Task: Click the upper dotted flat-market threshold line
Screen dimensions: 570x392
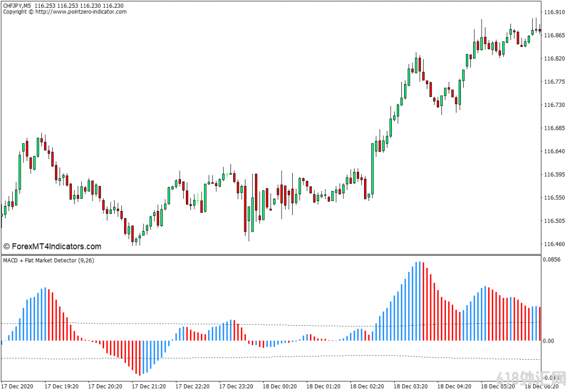Action: tap(278, 324)
